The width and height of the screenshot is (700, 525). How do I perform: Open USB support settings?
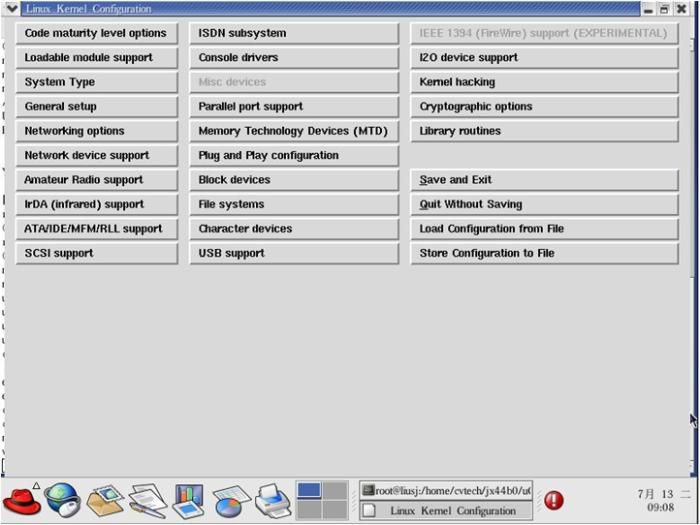coord(294,253)
